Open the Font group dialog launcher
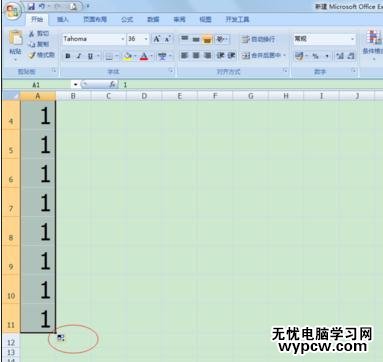The width and height of the screenshot is (383, 362). [171, 71]
